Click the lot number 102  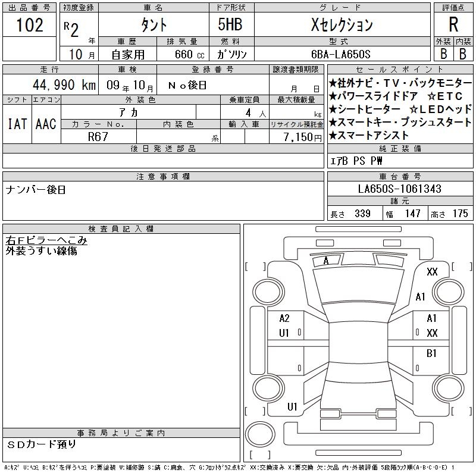coord(30,24)
